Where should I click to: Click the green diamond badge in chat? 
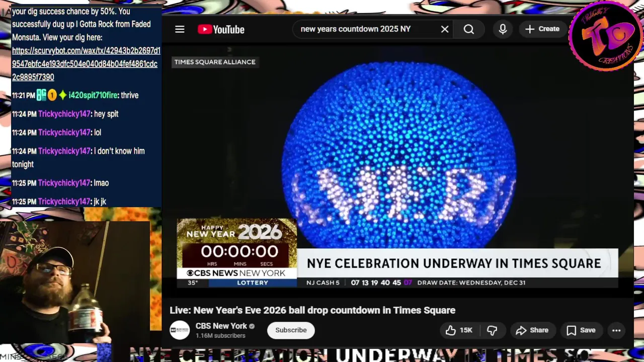point(63,95)
